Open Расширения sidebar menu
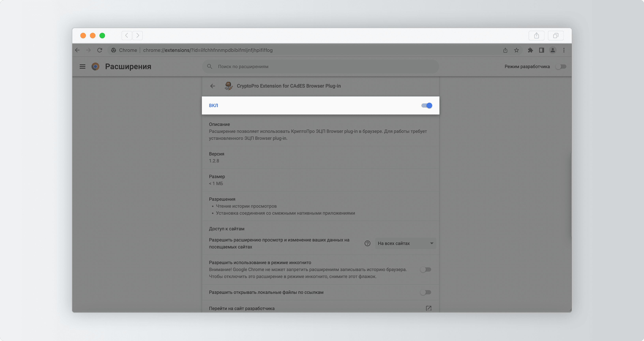 point(83,66)
